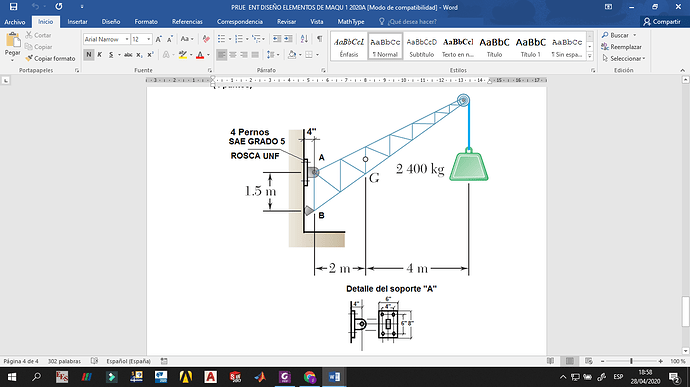Toggle italic K formatting
Image resolution: width=690 pixels, height=387 pixels.
click(99, 55)
